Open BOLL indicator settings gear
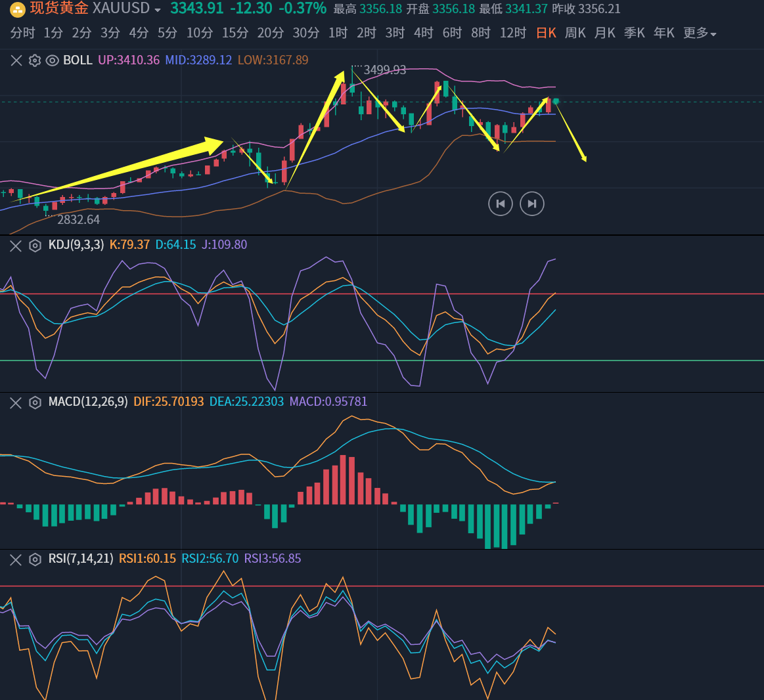764x700 pixels. pos(35,60)
